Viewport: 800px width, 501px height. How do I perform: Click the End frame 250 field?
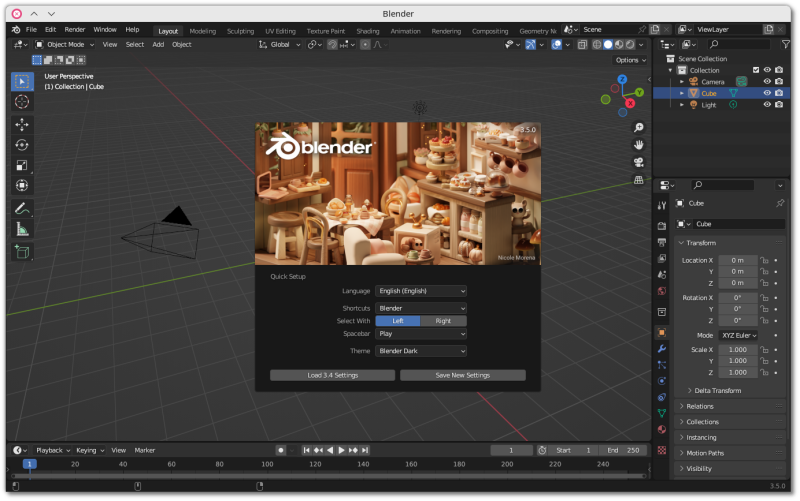coord(623,450)
